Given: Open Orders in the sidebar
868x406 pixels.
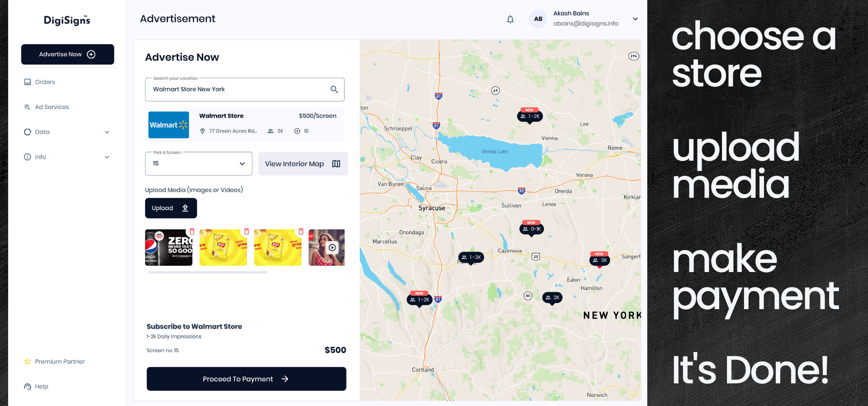Looking at the screenshot, I should point(45,82).
